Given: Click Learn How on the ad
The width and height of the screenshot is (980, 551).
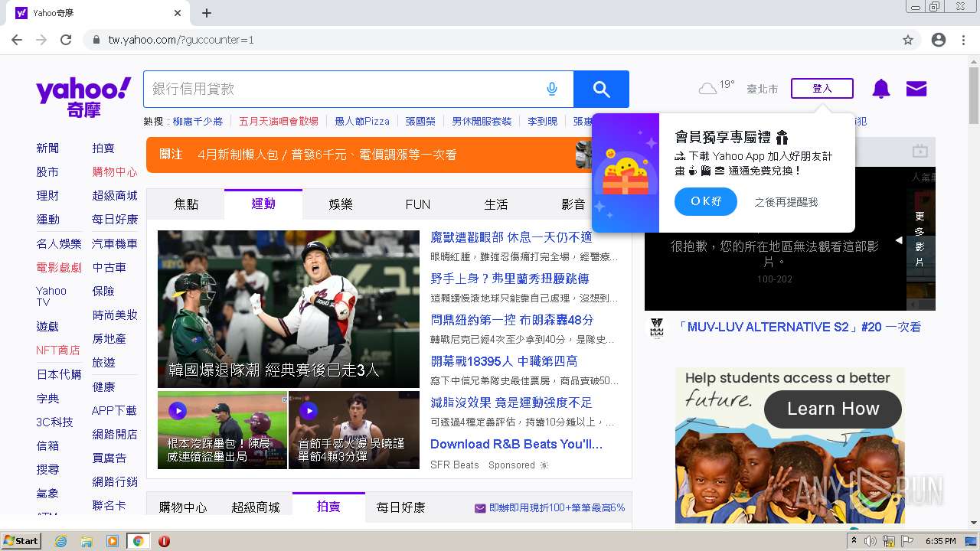Looking at the screenshot, I should point(833,409).
